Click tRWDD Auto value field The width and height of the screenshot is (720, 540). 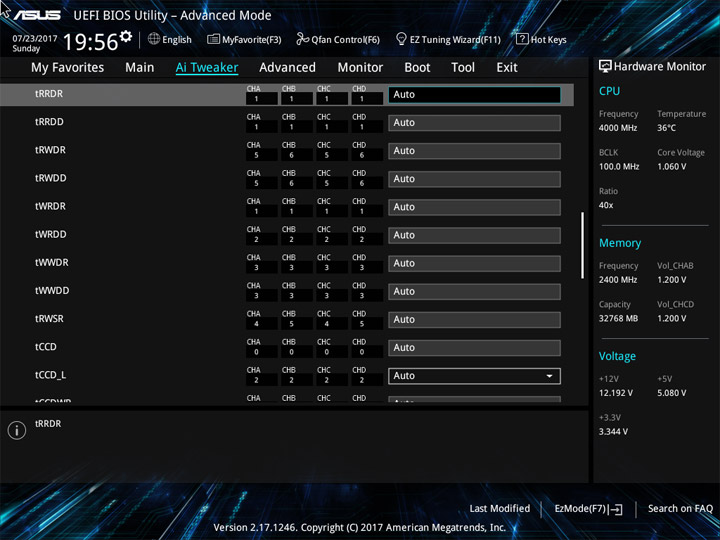(x=474, y=179)
